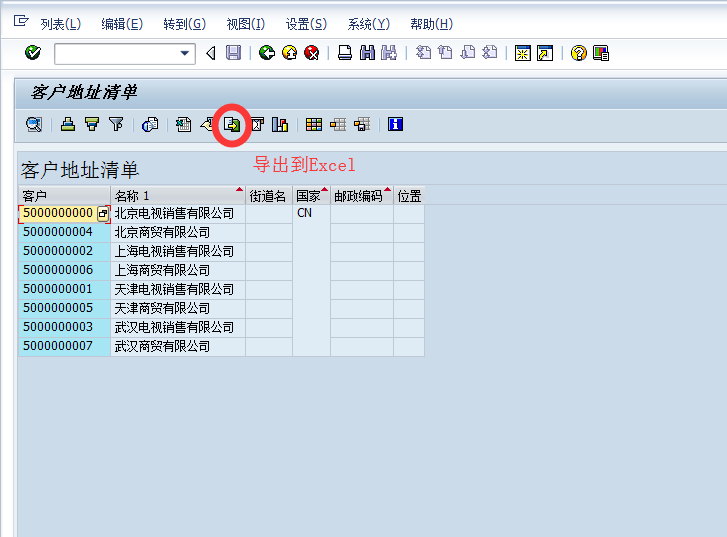Screen dimensions: 727x537
Task: Select customer number 5000000004
Action: pos(64,232)
